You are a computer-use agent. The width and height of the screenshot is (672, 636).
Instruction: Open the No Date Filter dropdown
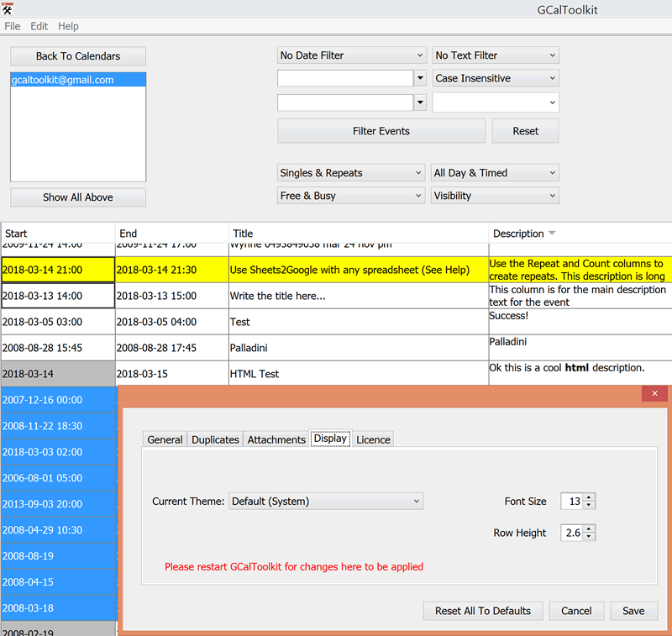[x=352, y=55]
